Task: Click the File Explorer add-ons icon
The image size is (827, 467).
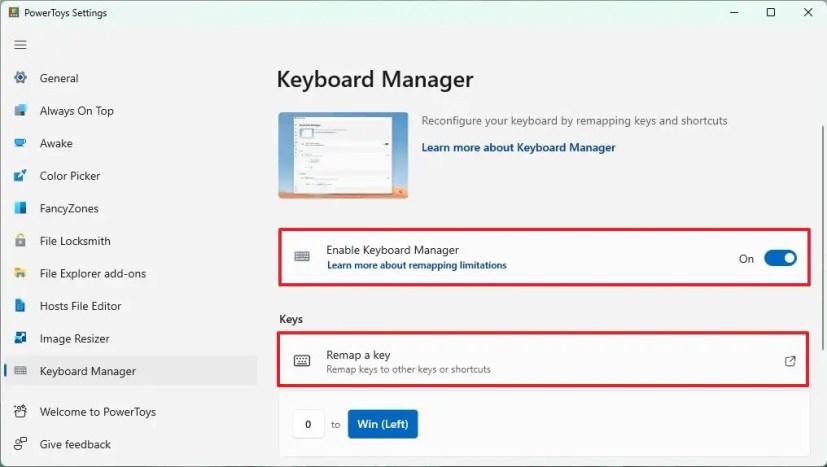Action: (x=20, y=273)
